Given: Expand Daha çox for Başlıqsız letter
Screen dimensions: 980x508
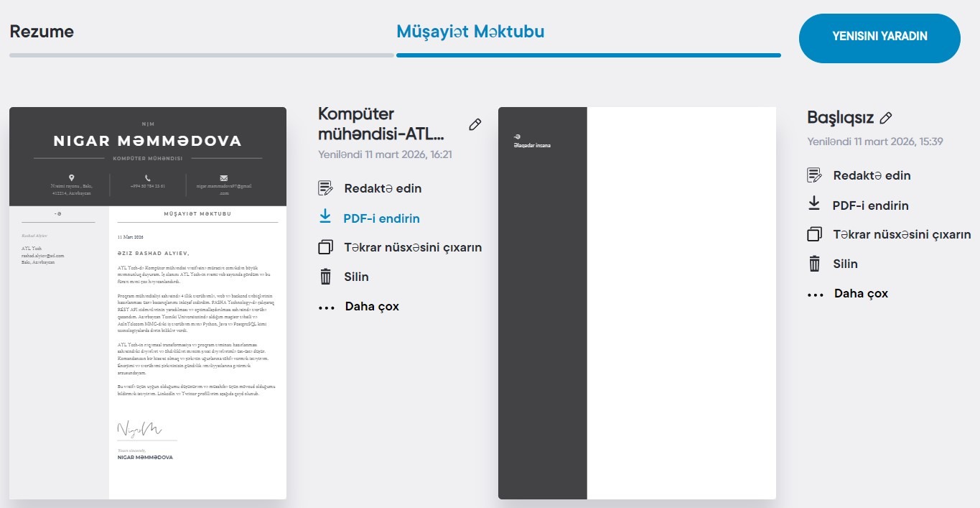Looking at the screenshot, I should (861, 294).
